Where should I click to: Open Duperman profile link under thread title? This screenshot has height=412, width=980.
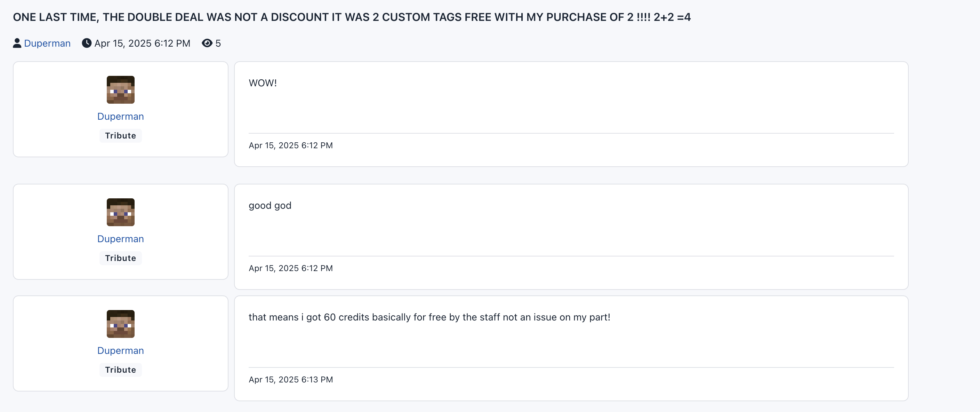(47, 43)
